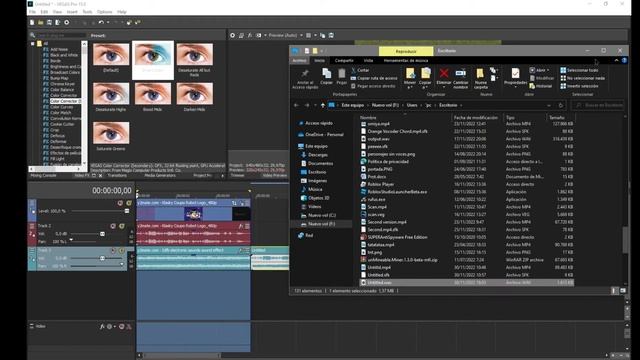Screen dimensions: 640x360
Task: Select the Untitled audio clip on timeline
Action: [x=270, y=258]
